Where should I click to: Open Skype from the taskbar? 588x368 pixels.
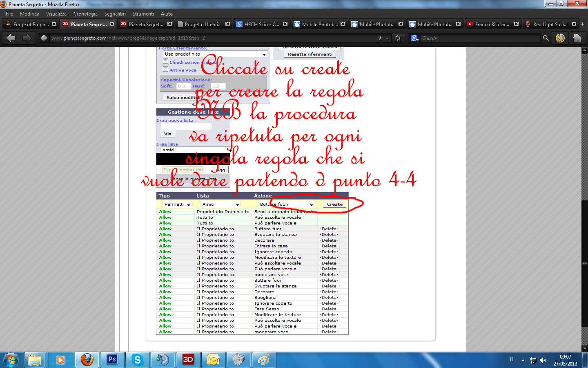click(137, 360)
